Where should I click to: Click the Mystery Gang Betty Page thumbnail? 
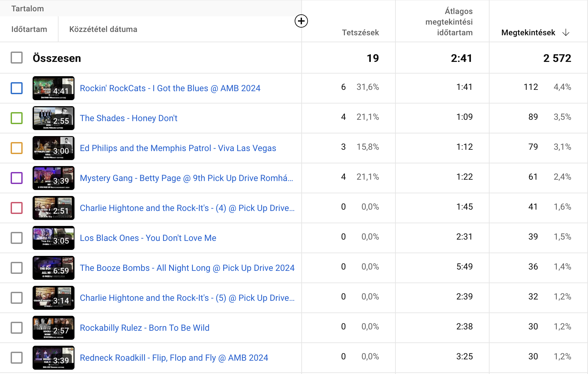pos(53,178)
